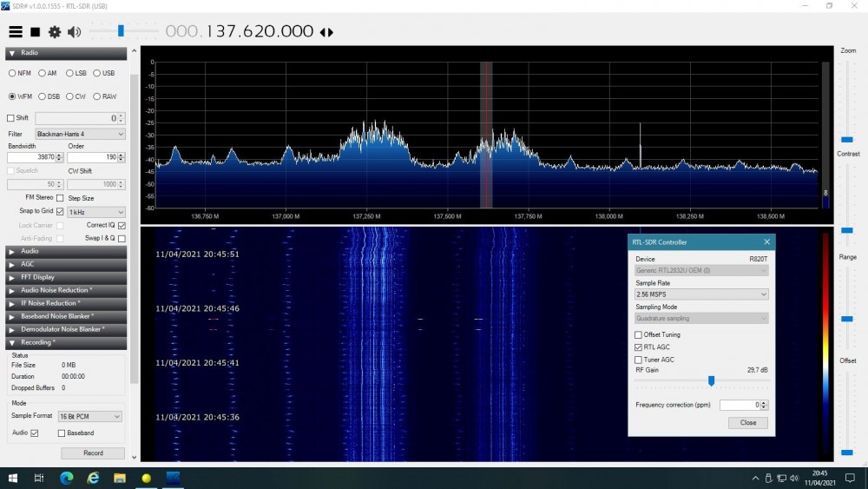Toggle the Snap to Grid checkbox
The width and height of the screenshot is (868, 489).
coord(60,211)
